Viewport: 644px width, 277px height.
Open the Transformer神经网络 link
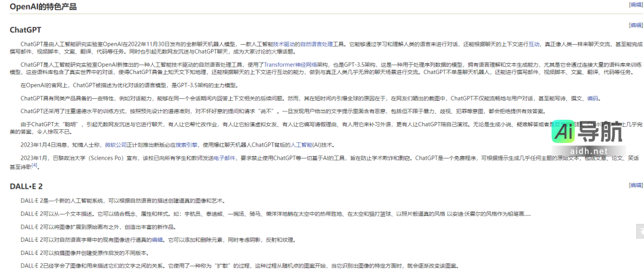[290, 64]
